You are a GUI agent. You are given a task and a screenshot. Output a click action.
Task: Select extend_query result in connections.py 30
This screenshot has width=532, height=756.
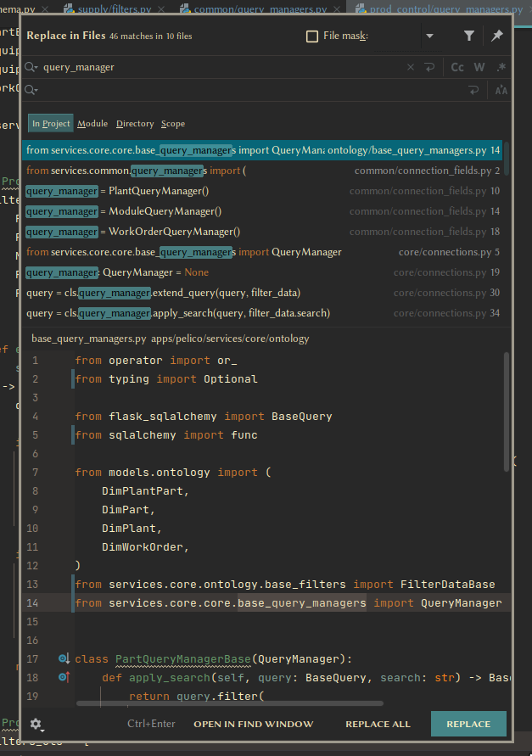(x=262, y=293)
